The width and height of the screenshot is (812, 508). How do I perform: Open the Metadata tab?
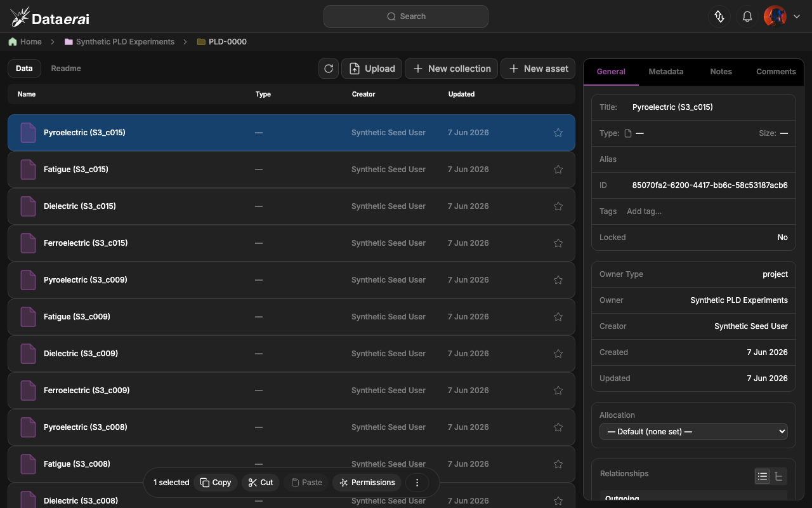(666, 72)
